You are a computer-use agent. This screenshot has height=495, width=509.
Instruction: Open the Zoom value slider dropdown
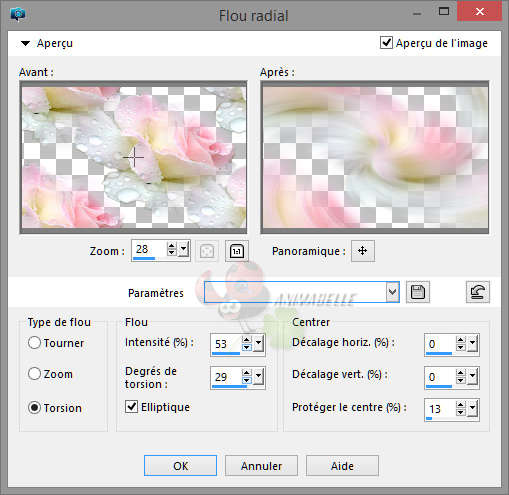184,249
